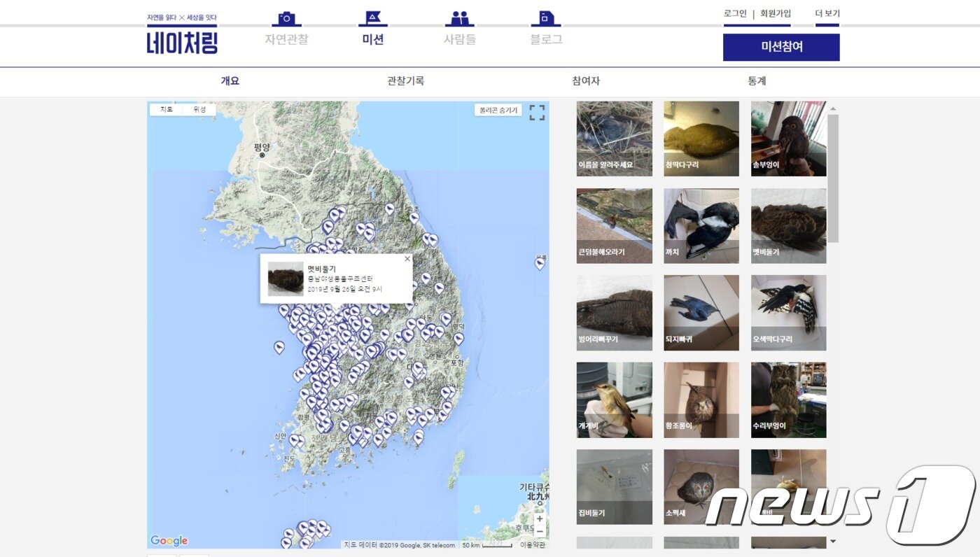Zoom in on the map

point(539,519)
